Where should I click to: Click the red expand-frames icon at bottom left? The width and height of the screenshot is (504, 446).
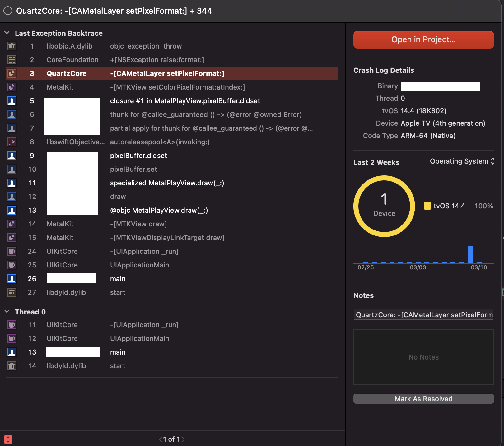(7, 439)
